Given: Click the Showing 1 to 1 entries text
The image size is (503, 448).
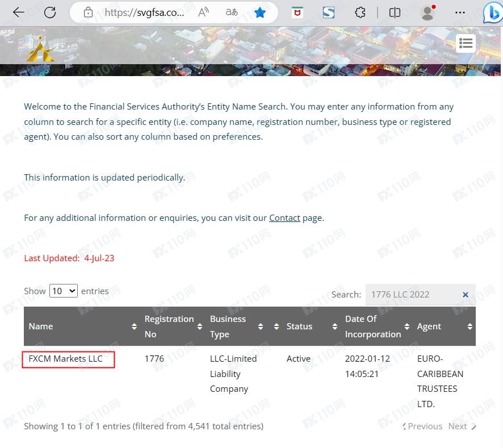Looking at the screenshot, I should (x=144, y=426).
